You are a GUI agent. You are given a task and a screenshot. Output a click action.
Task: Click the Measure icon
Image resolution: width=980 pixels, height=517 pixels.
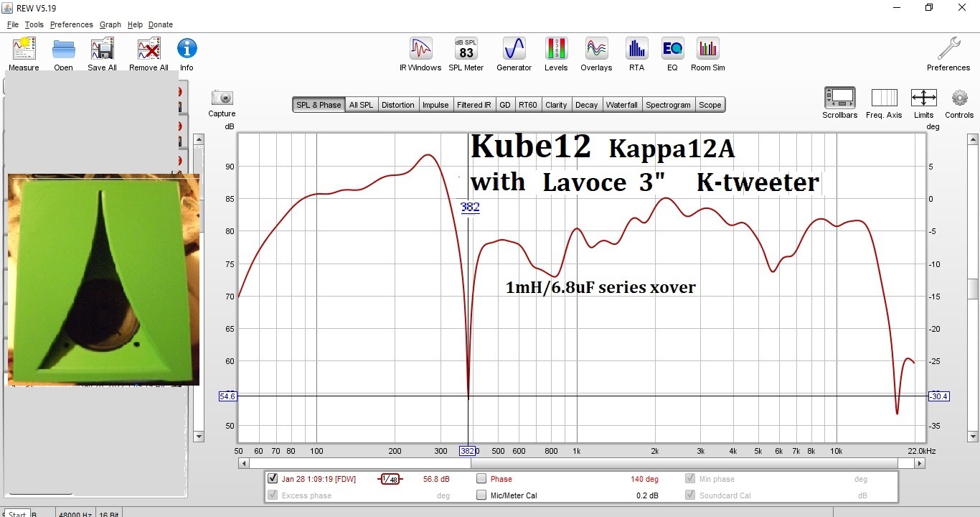click(x=24, y=49)
